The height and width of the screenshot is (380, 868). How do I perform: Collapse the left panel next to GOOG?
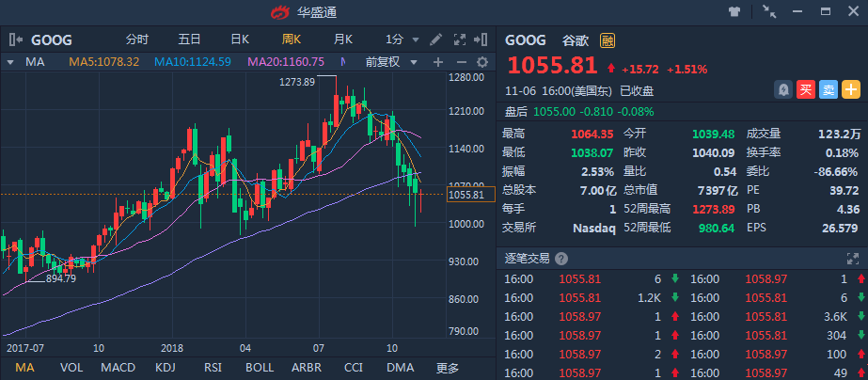point(15,40)
